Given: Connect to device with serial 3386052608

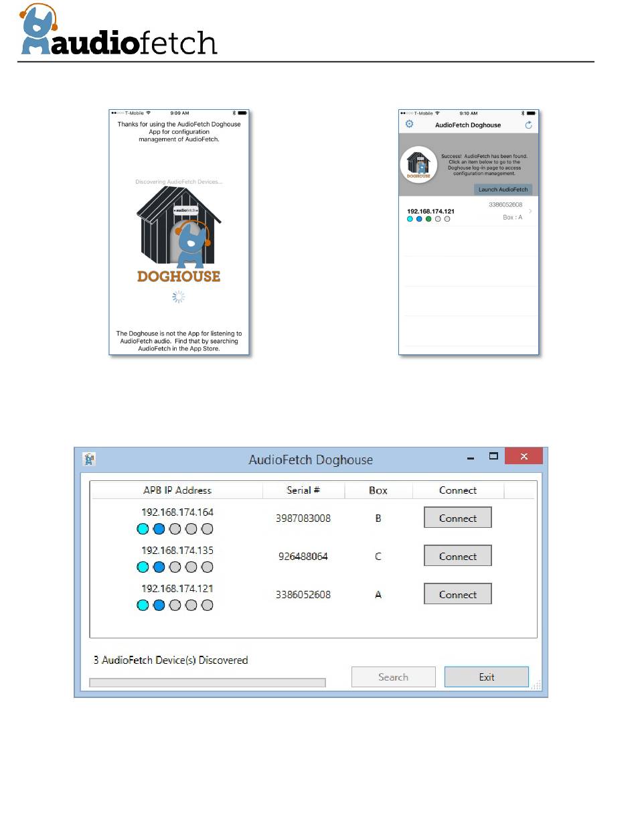Looking at the screenshot, I should click(x=458, y=594).
